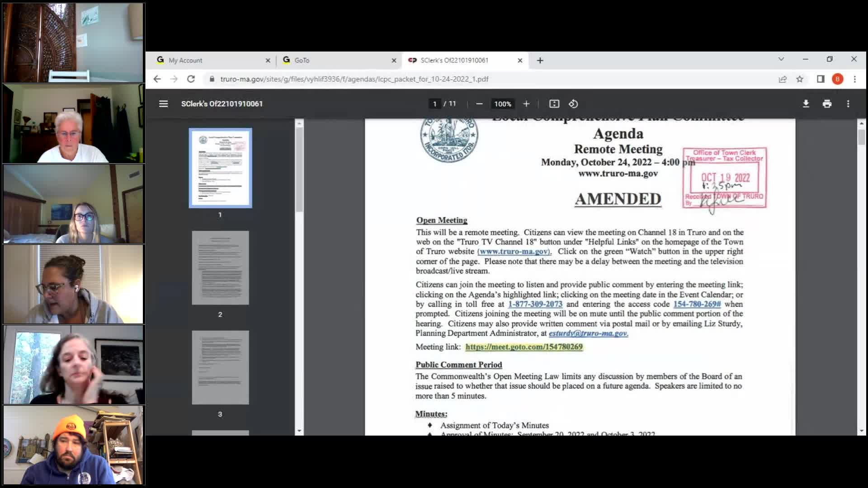Download the PDF document
Viewport: 868px width, 488px height.
(x=806, y=104)
